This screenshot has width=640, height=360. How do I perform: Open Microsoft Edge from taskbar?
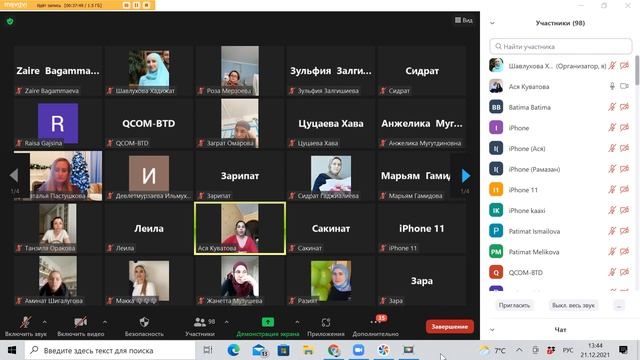[233, 350]
